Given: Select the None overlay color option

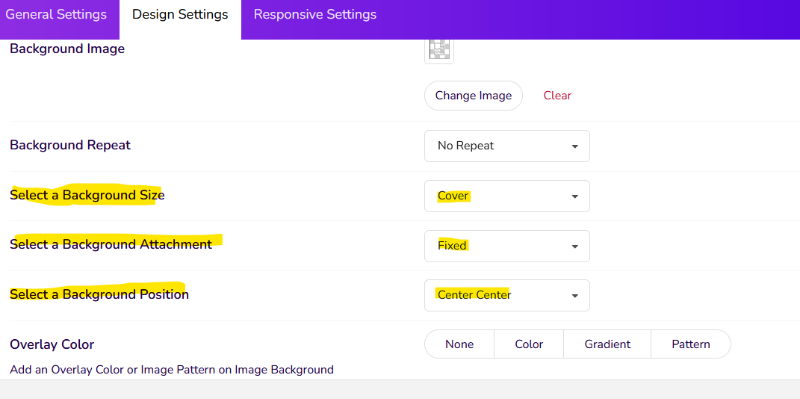Looking at the screenshot, I should pos(459,344).
